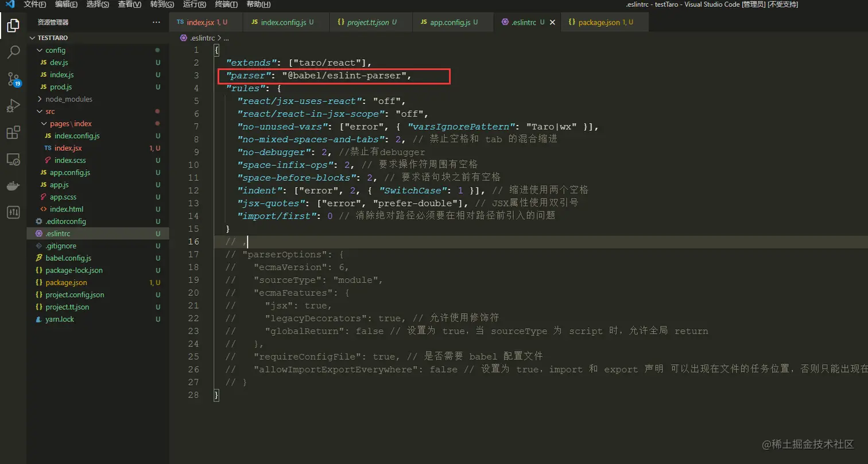Open the 选择(S) menu
Viewport: 868px width, 464px height.
coord(98,5)
